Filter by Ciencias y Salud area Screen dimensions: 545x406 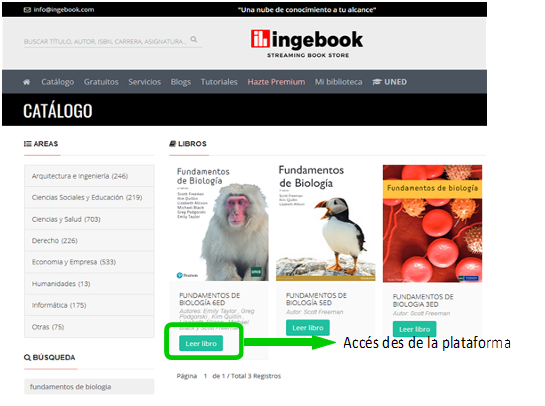click(x=89, y=219)
